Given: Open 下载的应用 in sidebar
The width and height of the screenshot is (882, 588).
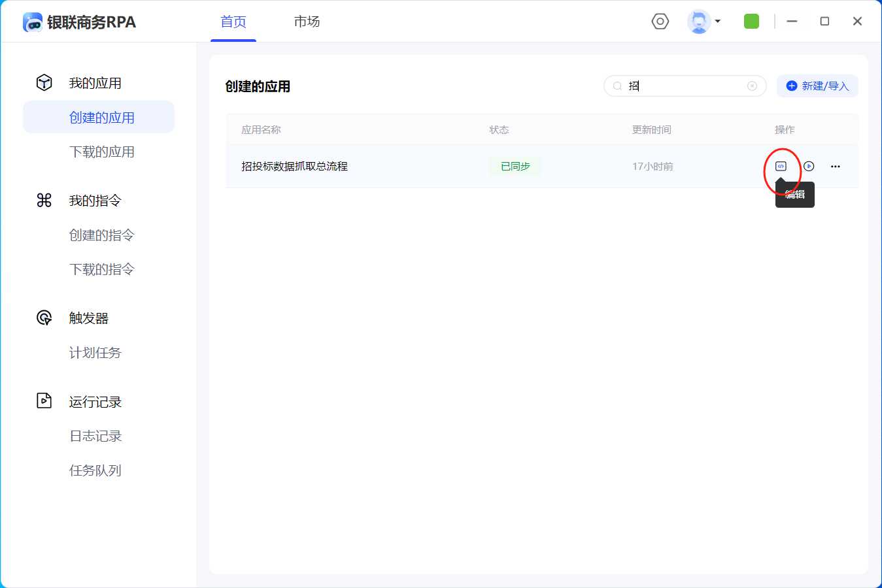Looking at the screenshot, I should pyautogui.click(x=101, y=152).
